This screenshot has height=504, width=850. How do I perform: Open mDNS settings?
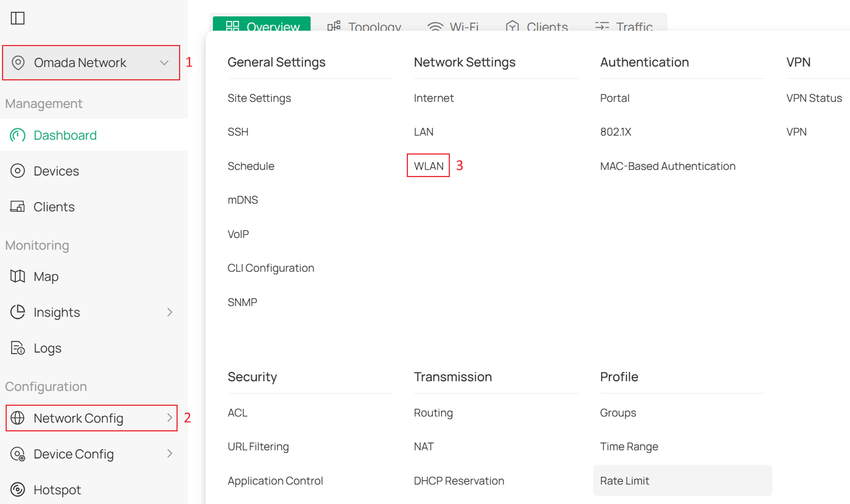click(243, 200)
